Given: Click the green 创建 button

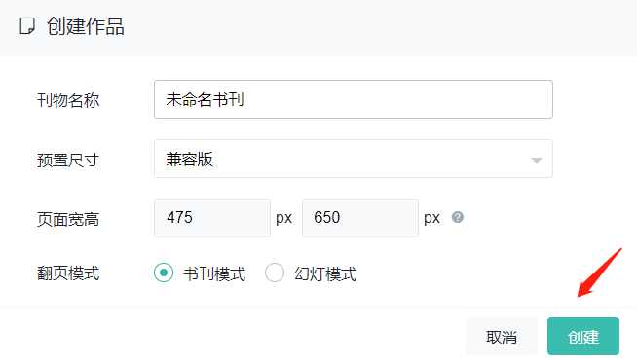Looking at the screenshot, I should point(583,337).
